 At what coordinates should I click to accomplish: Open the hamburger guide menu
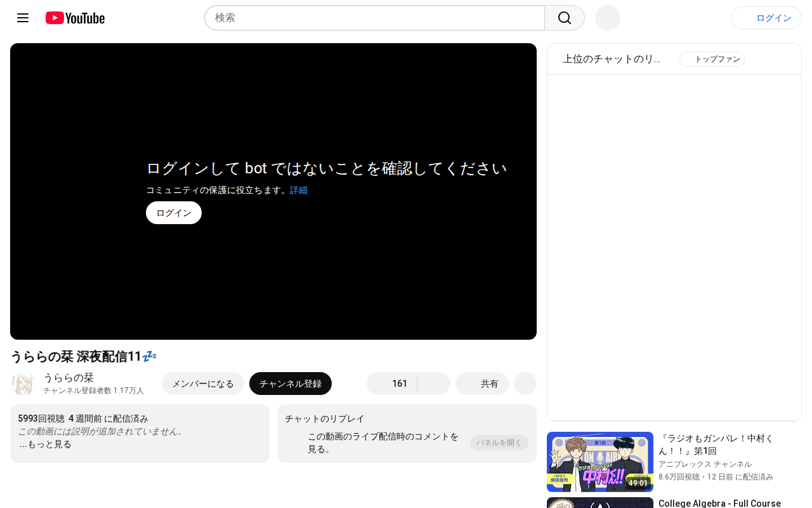click(x=23, y=18)
